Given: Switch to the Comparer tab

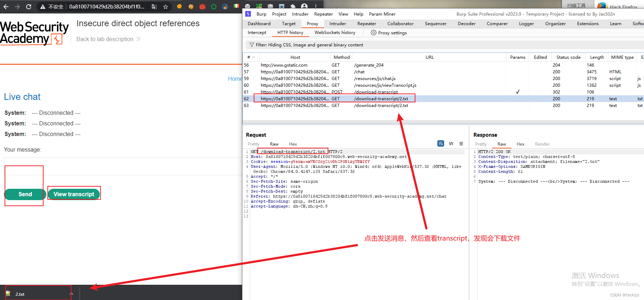Looking at the screenshot, I should (x=497, y=24).
